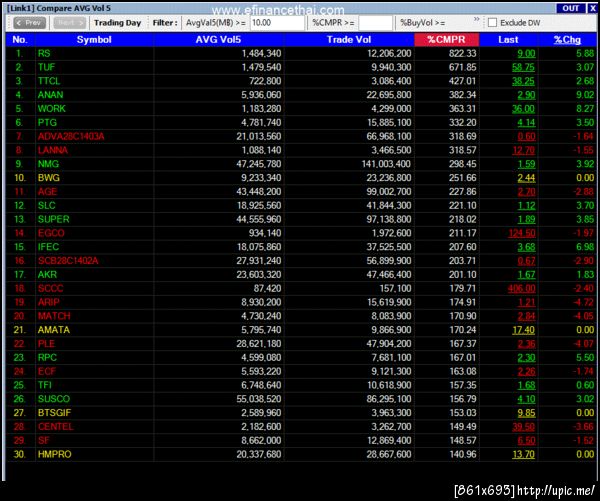This screenshot has height=501, width=600.
Task: Focus the AvgVal5(MB) filter input field
Action: [277, 23]
